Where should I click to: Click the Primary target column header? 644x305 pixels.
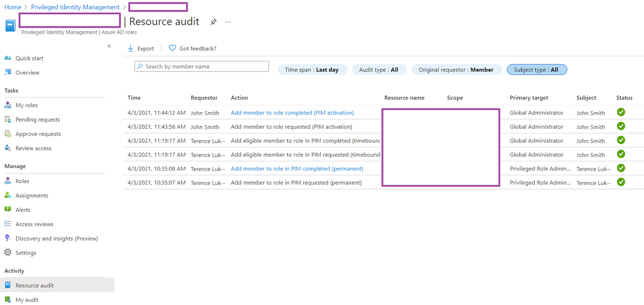click(x=529, y=98)
